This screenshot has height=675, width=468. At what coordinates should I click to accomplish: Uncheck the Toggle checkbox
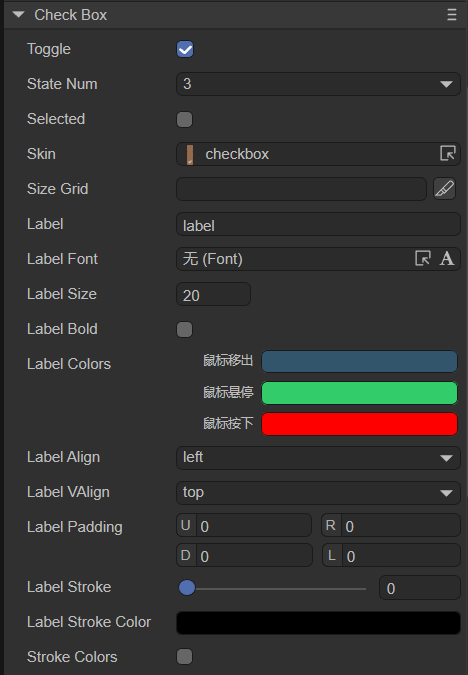pyautogui.click(x=185, y=49)
